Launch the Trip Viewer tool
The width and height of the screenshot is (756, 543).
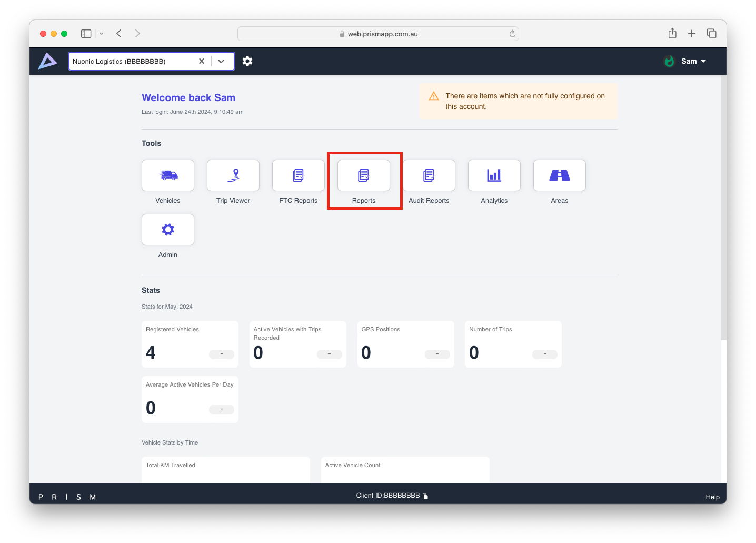[233, 175]
